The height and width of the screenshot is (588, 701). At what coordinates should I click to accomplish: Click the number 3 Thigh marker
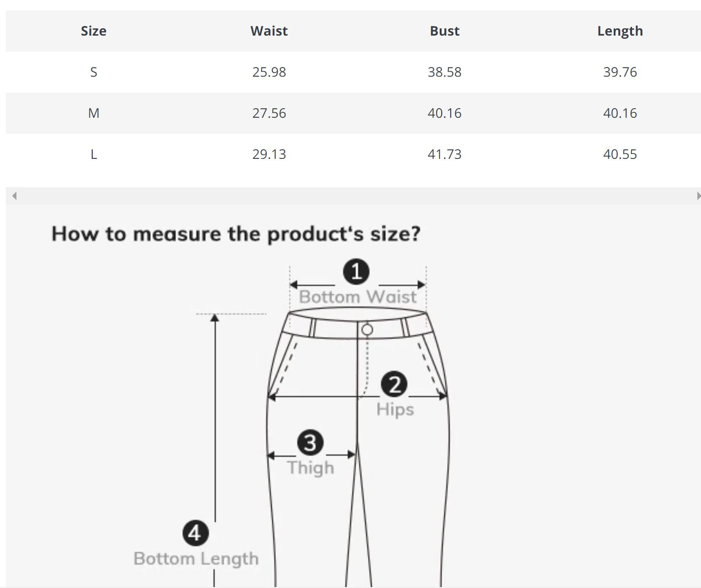[310, 443]
